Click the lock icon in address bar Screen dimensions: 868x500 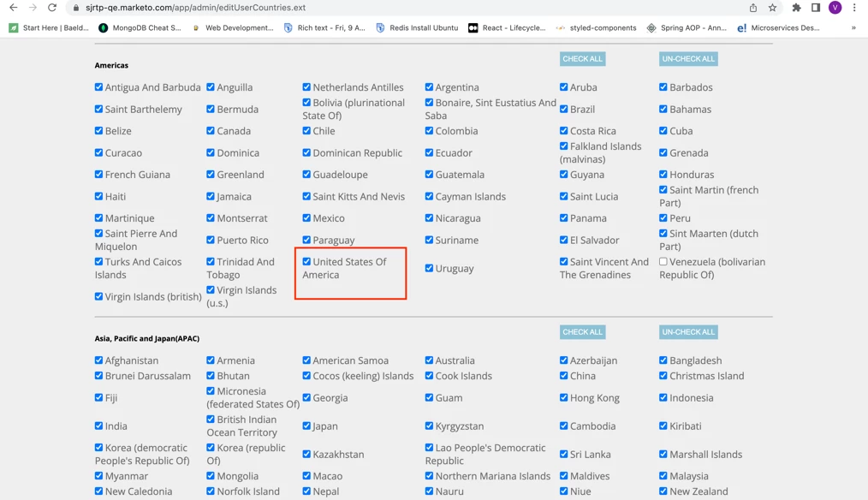point(76,8)
